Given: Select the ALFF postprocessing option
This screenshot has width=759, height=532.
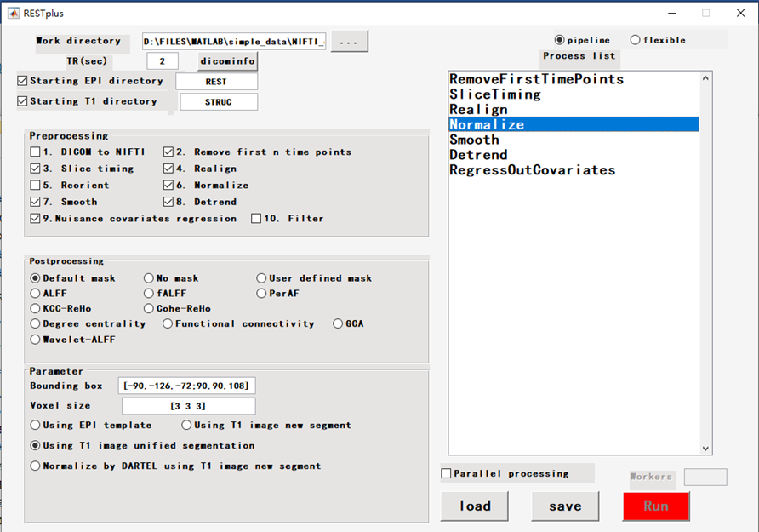Looking at the screenshot, I should click(36, 293).
